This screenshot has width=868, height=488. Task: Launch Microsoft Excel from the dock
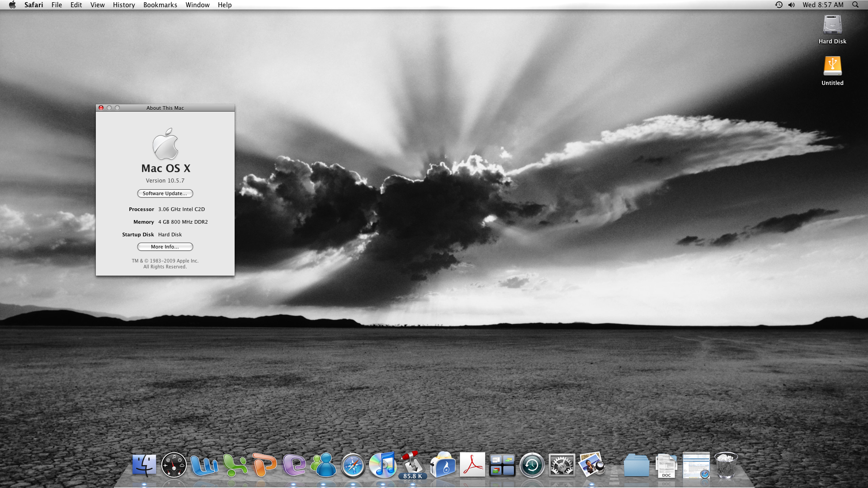pos(235,465)
